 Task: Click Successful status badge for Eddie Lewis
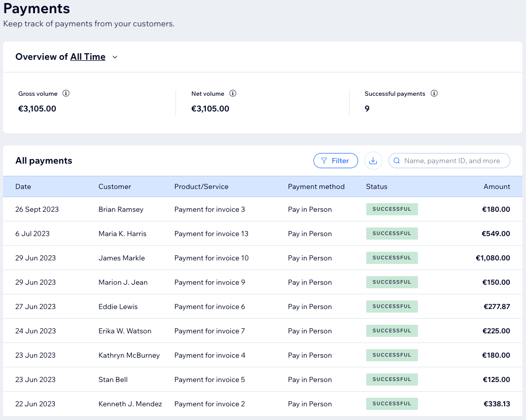coord(392,307)
